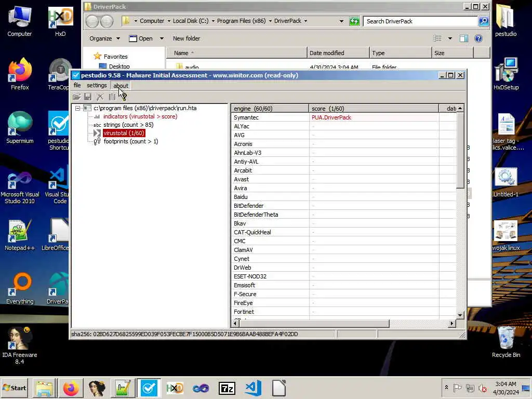Click the copy/clipboard toolbar icon in pestudio

coord(112,97)
